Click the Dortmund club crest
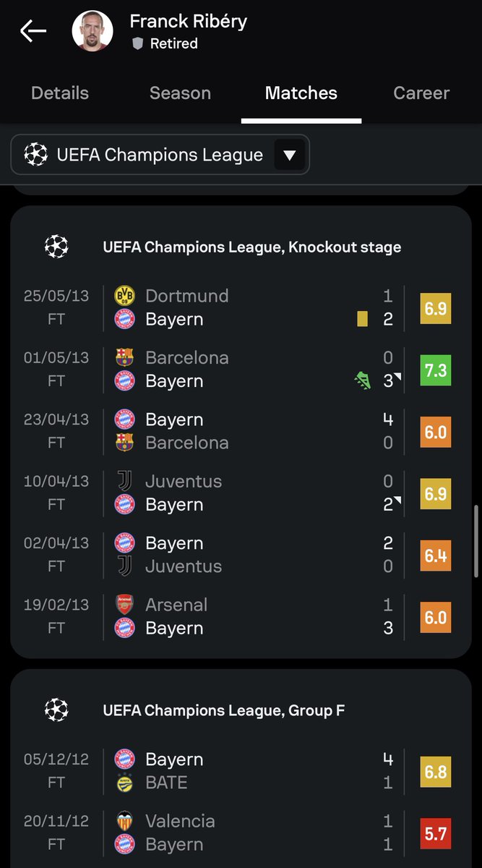The height and width of the screenshot is (868, 482). tap(124, 295)
